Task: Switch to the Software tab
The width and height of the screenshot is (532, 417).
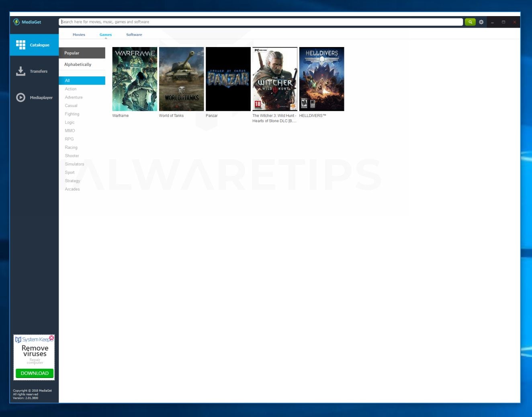Action: click(134, 35)
